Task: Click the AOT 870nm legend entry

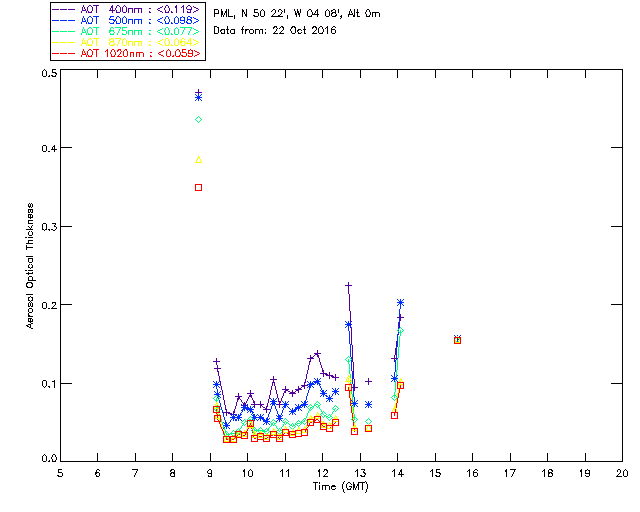Action: [127, 42]
